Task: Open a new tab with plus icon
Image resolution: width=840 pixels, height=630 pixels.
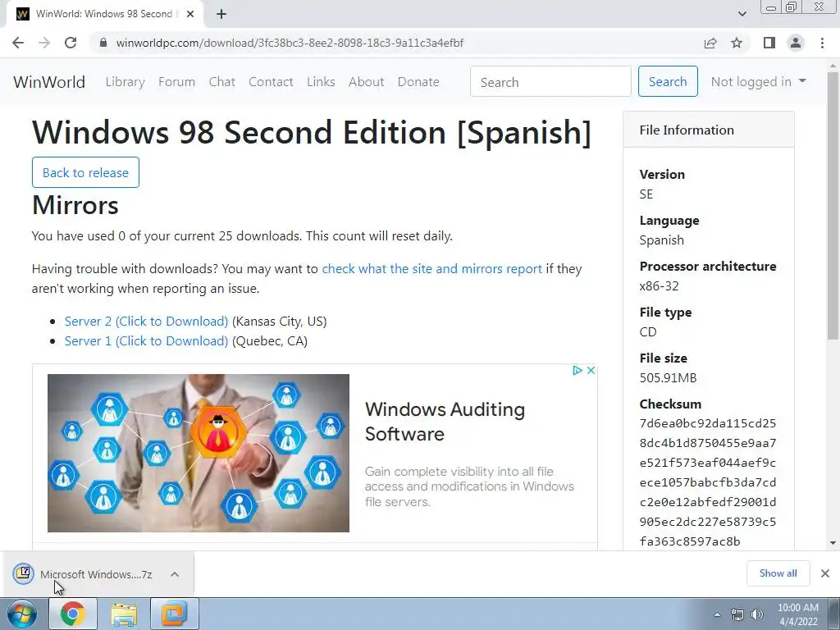Action: 221,15
